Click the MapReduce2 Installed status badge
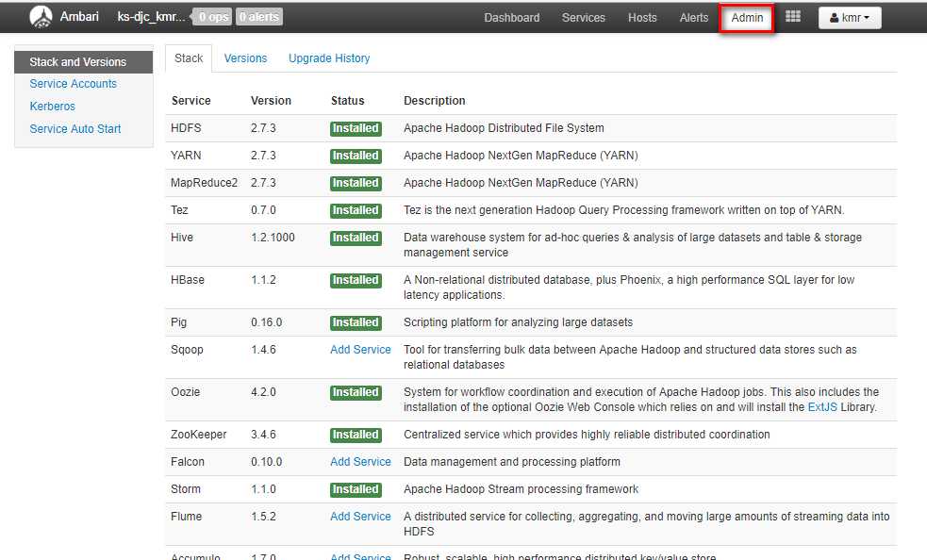927x560 pixels. (356, 183)
